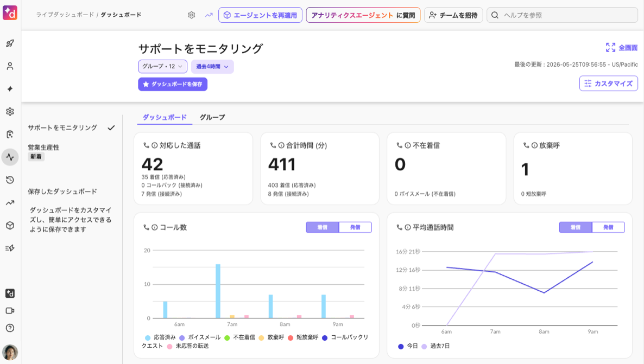The width and height of the screenshot is (644, 364).
Task: Open the rocket launch icon in sidebar
Action: 10,43
